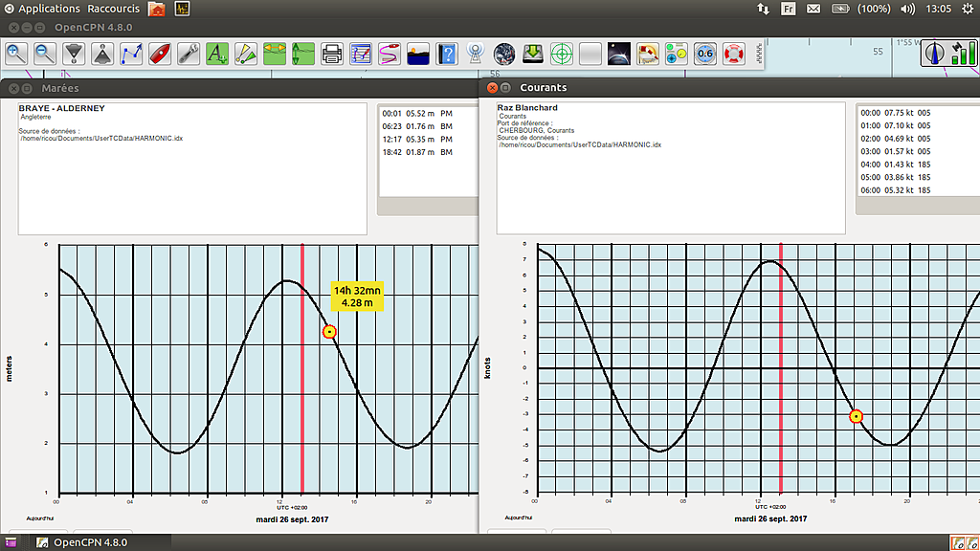Open the Route and Mark Manager icon
980x551 pixels.
coord(361,54)
